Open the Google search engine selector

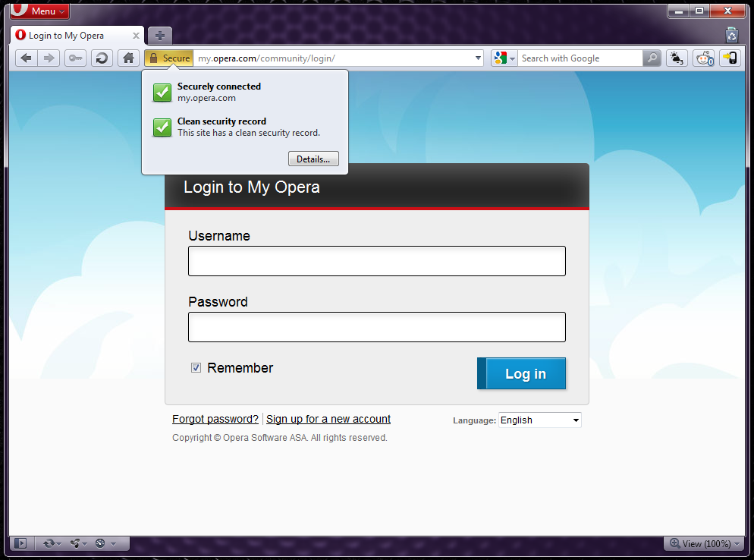tap(504, 58)
